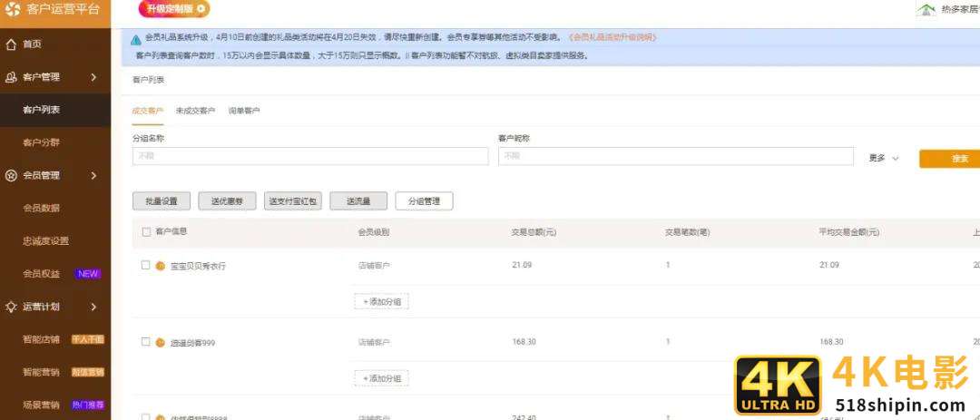Focus the 客户昵称 input field

(676, 156)
